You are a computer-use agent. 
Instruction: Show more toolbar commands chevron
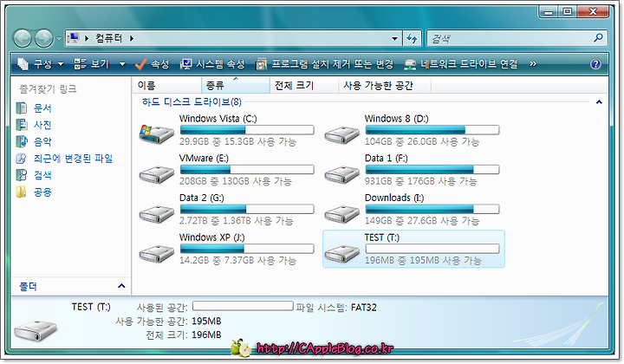tap(533, 64)
